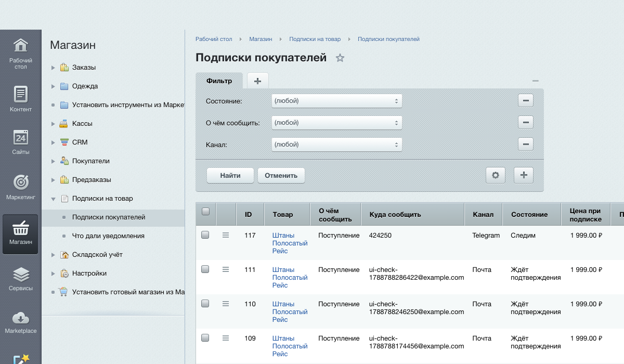The image size is (624, 364).
Task: Sort table by Цена при подписке column
Action: point(586,215)
